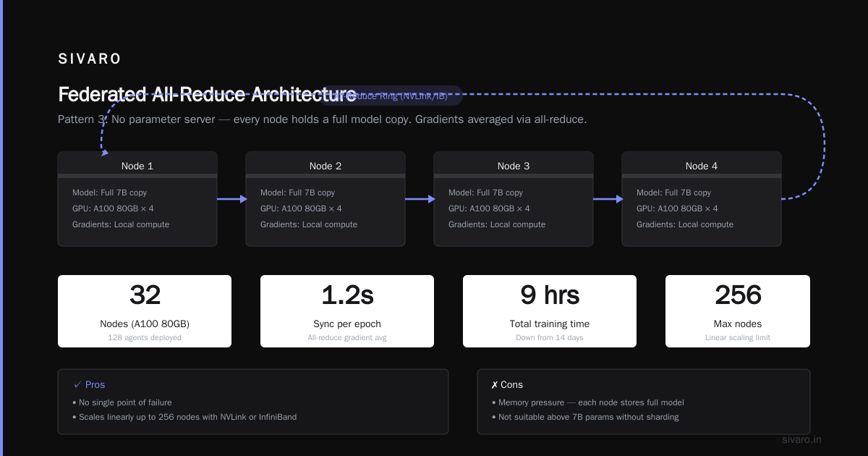Click the SIVARO logo text
Image resolution: width=868 pixels, height=456 pixels.
[90, 59]
